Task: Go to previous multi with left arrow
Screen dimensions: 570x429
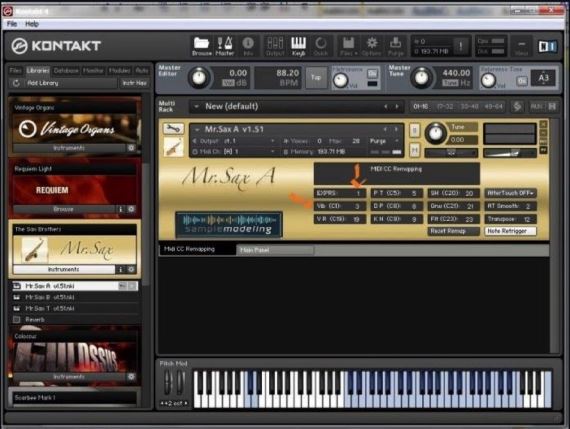Action: 386,107
